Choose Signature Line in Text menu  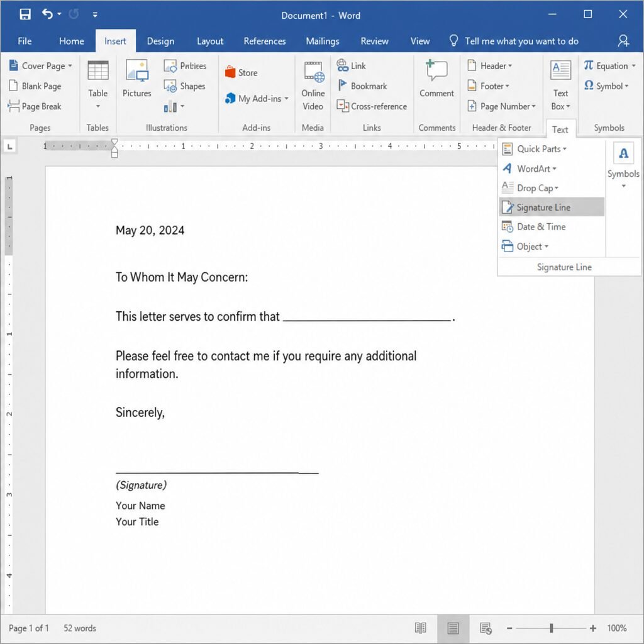pyautogui.click(x=552, y=207)
